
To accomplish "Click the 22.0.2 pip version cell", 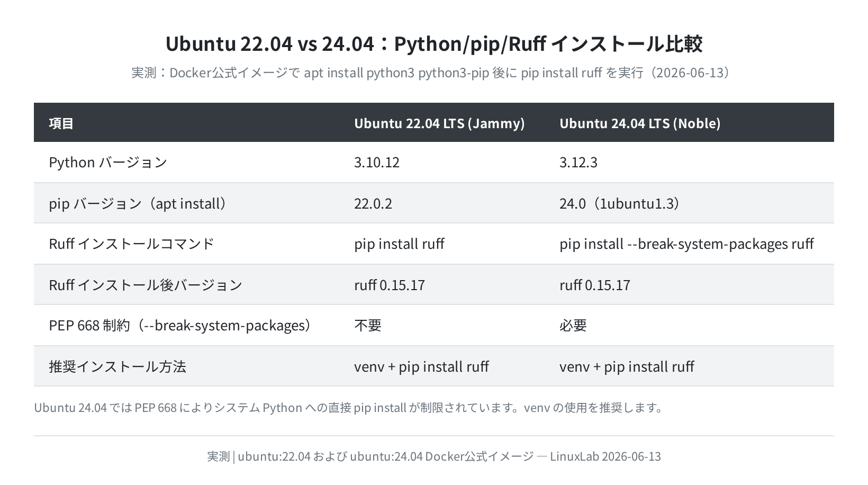I will (373, 204).
